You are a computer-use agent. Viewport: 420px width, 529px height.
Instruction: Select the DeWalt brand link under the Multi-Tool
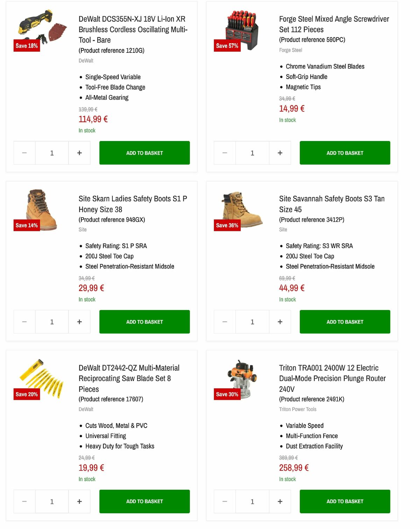86,61
